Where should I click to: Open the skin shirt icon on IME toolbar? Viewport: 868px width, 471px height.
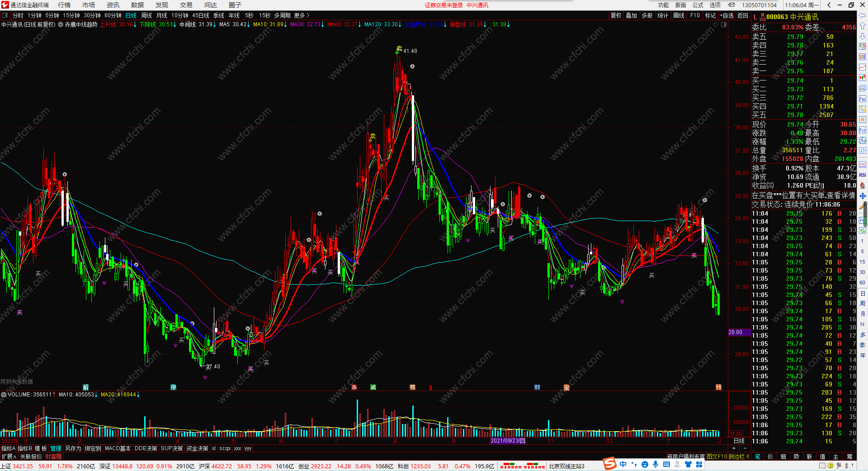(x=688, y=464)
